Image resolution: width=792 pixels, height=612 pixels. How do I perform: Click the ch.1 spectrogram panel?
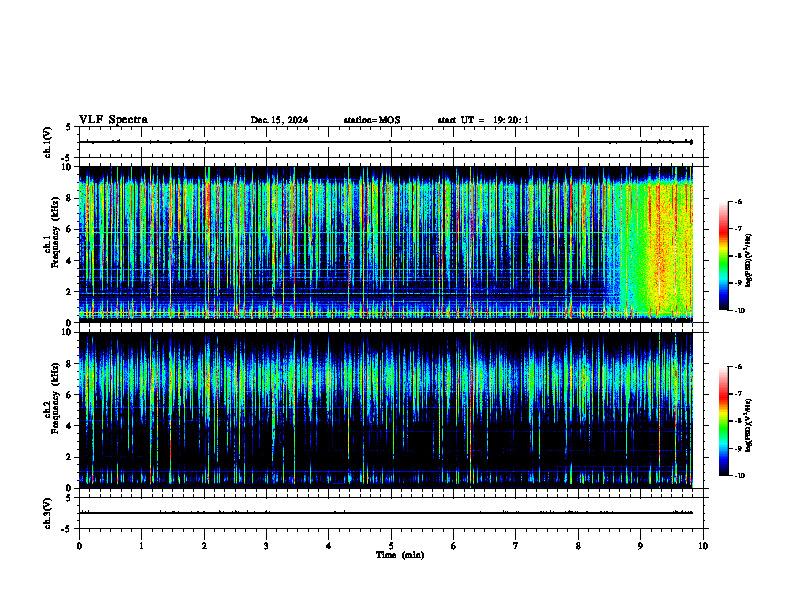pyautogui.click(x=385, y=244)
